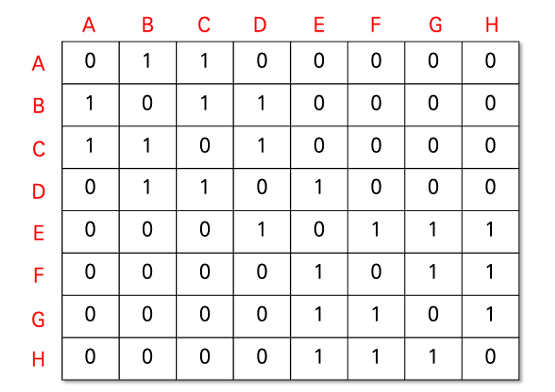This screenshot has width=555, height=392.
Task: Click the cell at row A, column B
Action: pyautogui.click(x=147, y=63)
